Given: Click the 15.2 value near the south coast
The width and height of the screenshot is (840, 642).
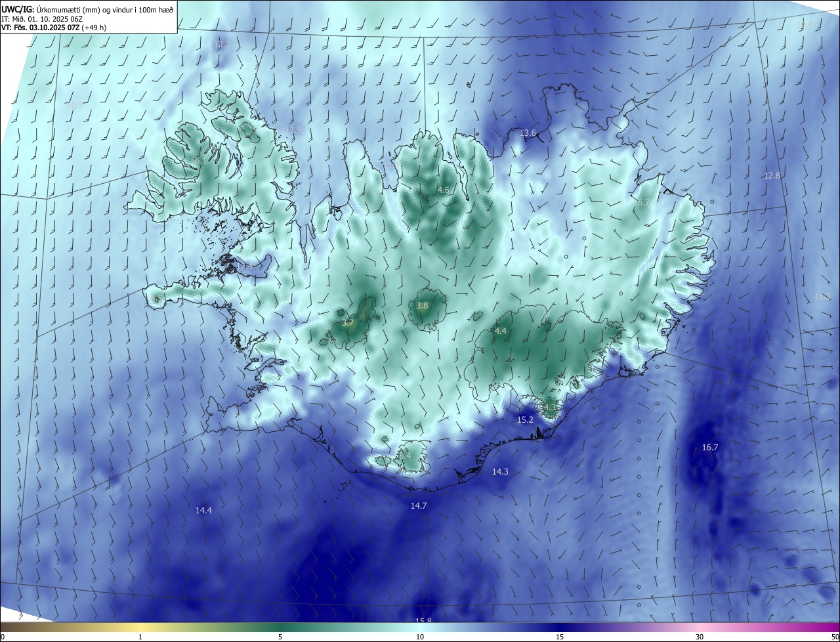Looking at the screenshot, I should point(526,419).
